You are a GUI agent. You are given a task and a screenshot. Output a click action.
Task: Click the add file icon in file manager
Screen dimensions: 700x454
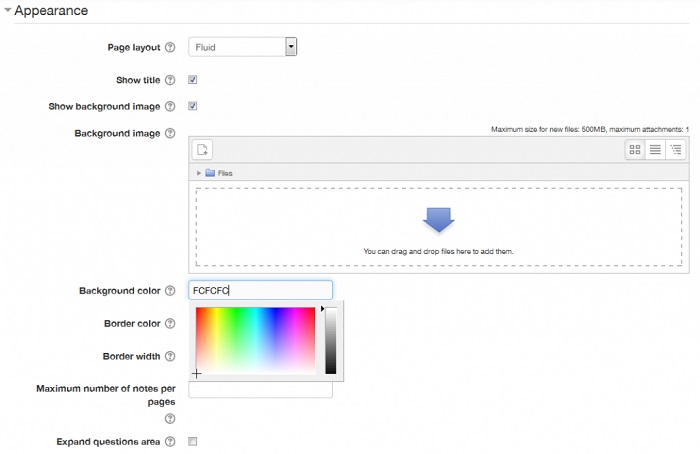[203, 150]
